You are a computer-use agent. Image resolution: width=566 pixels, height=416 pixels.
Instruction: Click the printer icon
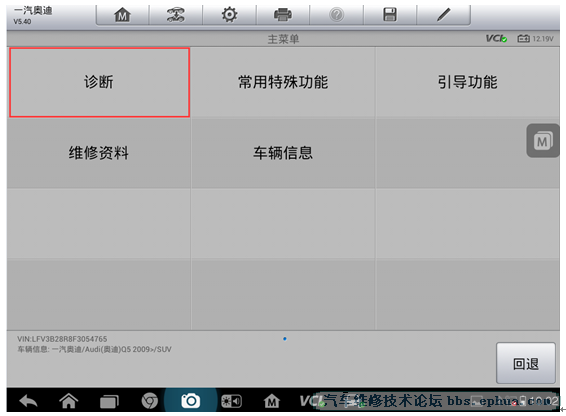[x=283, y=15]
